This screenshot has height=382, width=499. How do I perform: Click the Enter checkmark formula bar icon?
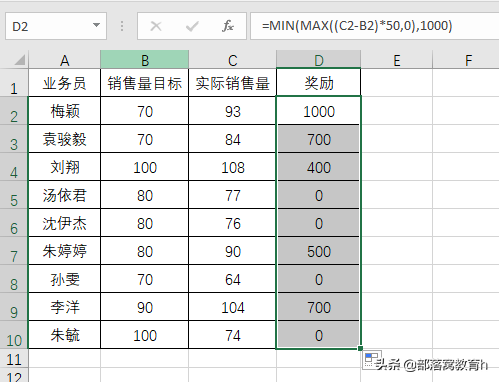(x=192, y=26)
